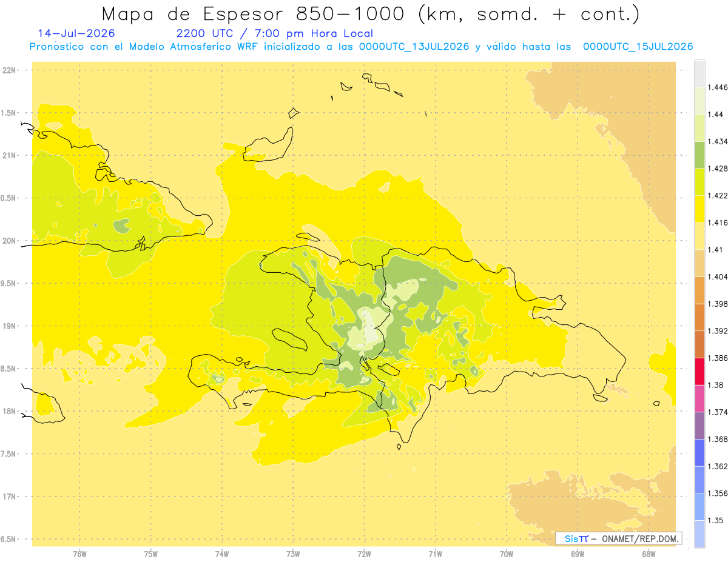Select the 1.44 colorbar value

click(x=715, y=114)
